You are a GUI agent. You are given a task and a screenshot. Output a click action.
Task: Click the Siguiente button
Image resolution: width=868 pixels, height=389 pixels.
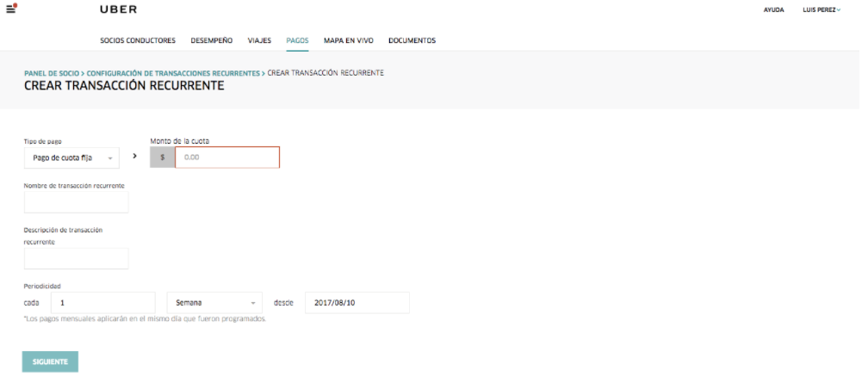pos(50,361)
